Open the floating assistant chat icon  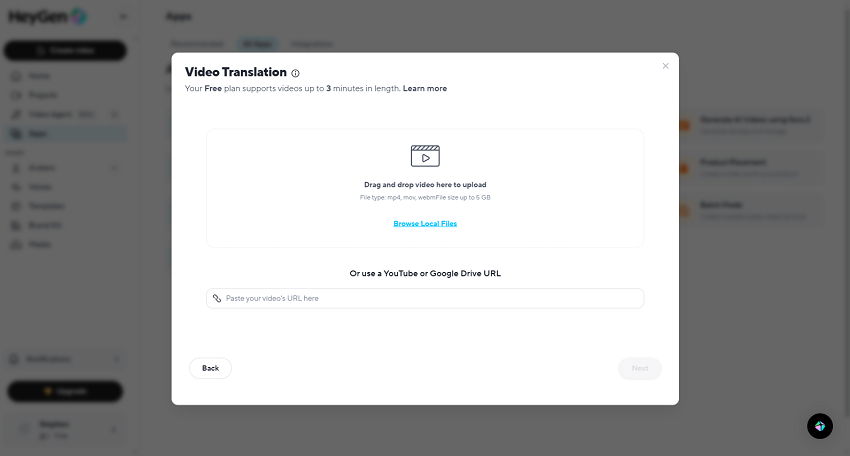click(x=820, y=426)
